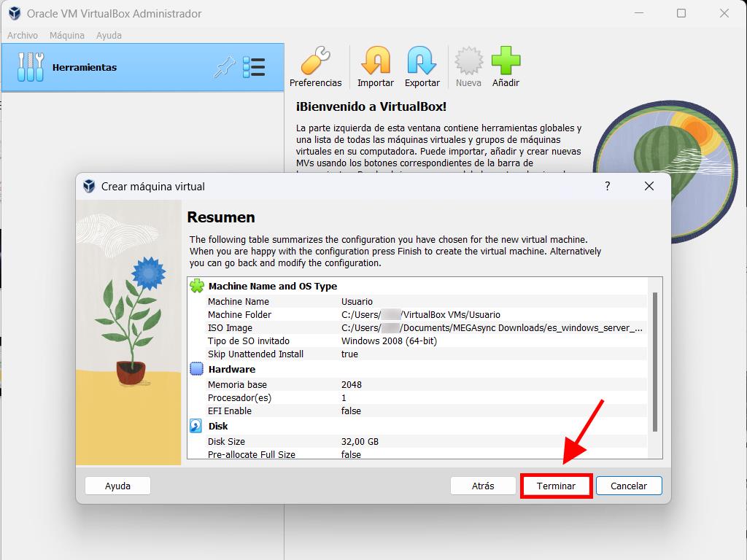Click the Ayuda button in dialog
The width and height of the screenshot is (747, 560).
(x=117, y=486)
